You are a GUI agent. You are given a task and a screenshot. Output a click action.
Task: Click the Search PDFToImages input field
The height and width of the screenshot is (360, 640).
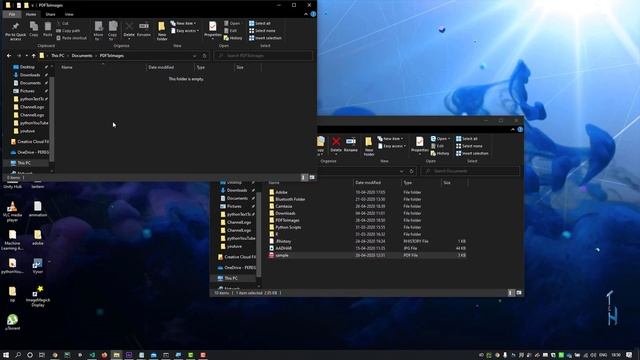264,56
